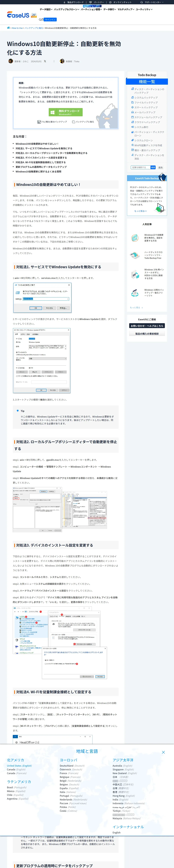Screen dimensions: 174x868
Task: Select 日本 (日本語) region
Action: (x=120, y=777)
